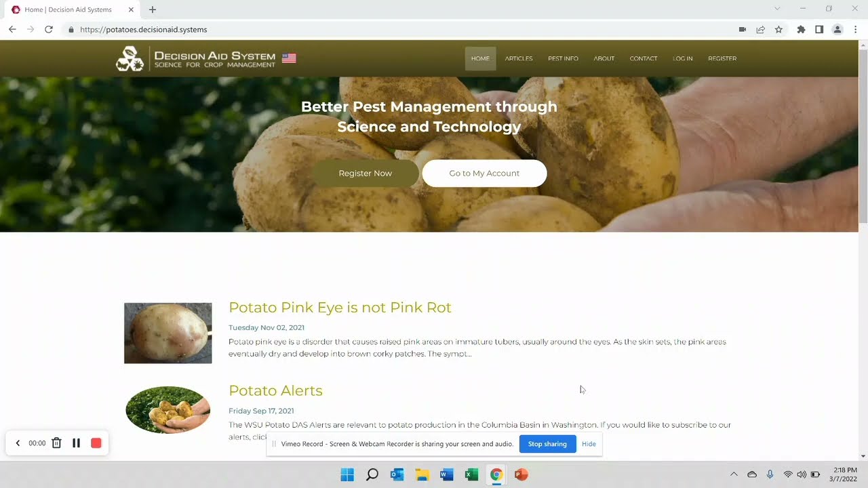Hide the screen sharing notification bar
868x488 pixels.
589,444
